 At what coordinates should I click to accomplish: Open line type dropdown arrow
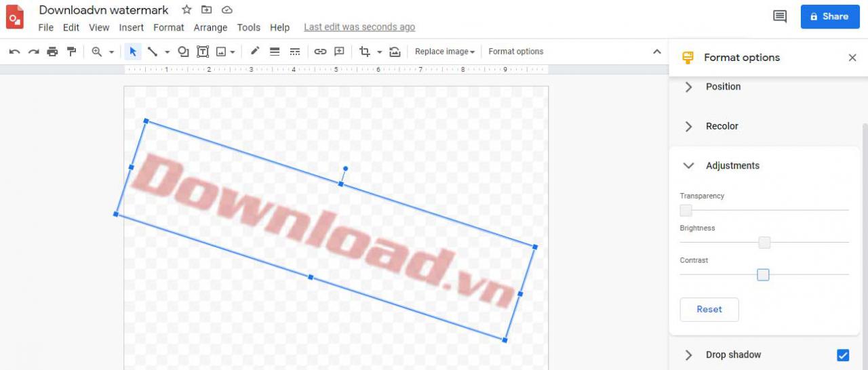pyautogui.click(x=167, y=52)
